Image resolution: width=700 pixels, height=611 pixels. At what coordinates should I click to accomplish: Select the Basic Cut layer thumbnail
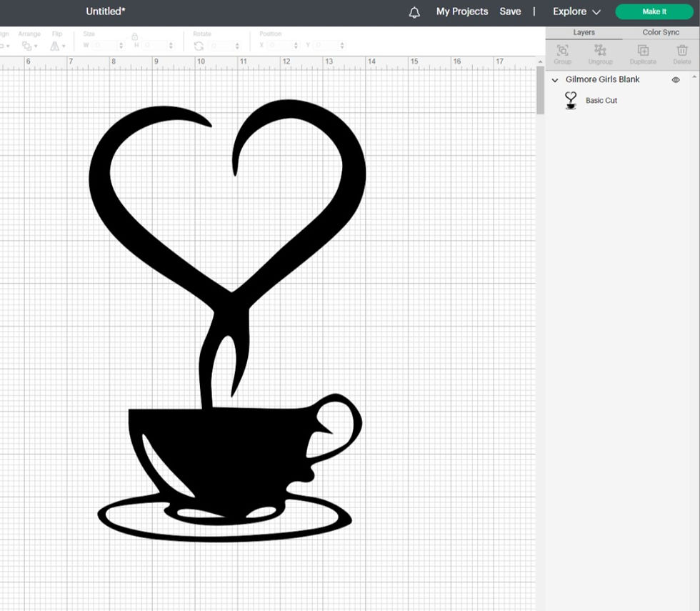[571, 101]
